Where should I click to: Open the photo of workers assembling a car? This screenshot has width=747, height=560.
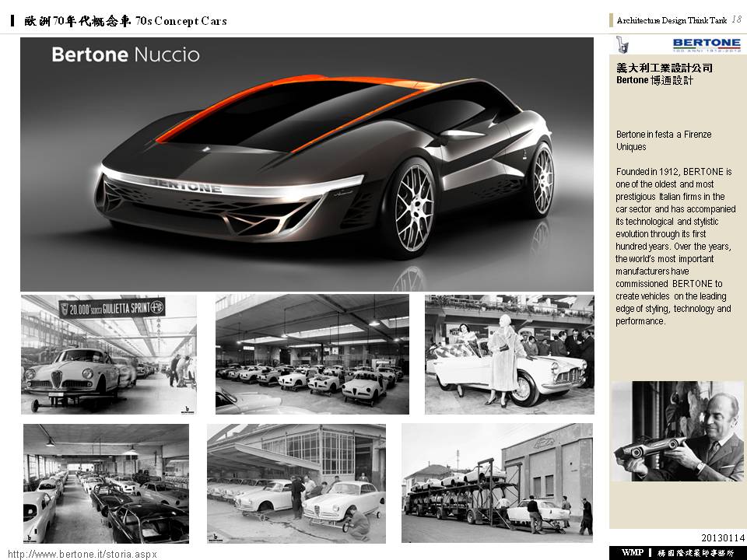pos(296,483)
